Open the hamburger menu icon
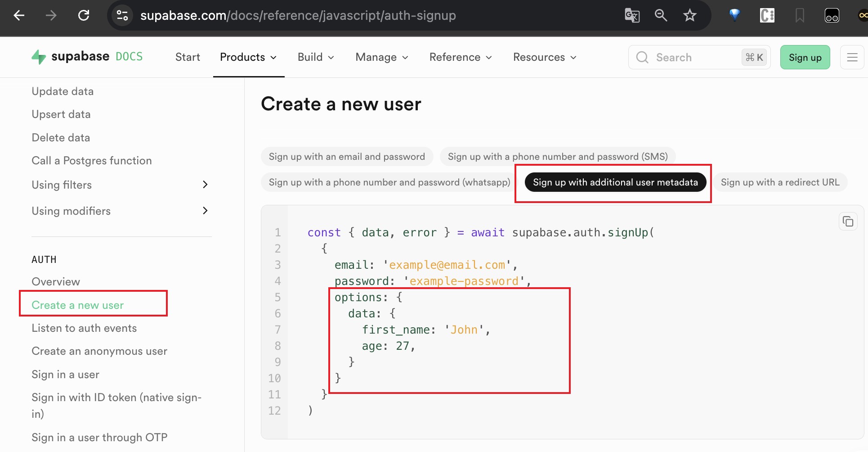 (852, 57)
